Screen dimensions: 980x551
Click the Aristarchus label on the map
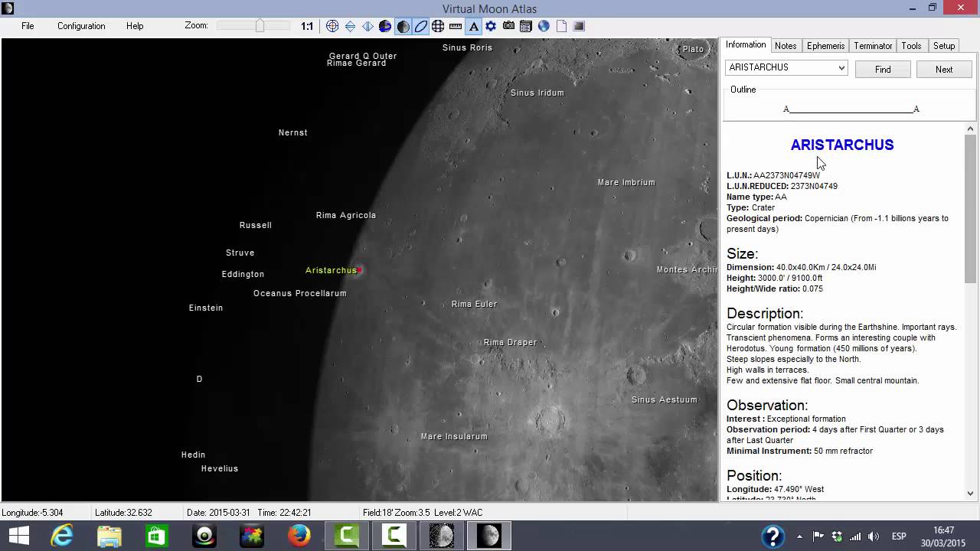331,270
